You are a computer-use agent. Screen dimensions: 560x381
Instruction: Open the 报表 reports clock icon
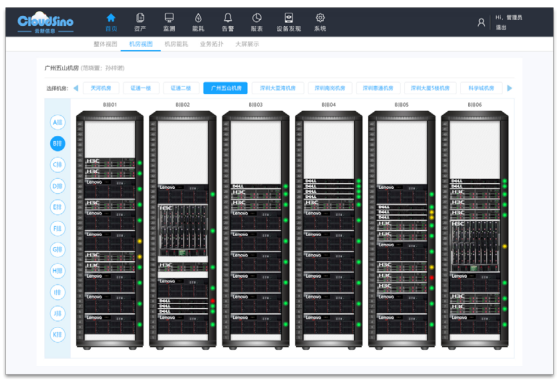tap(257, 22)
